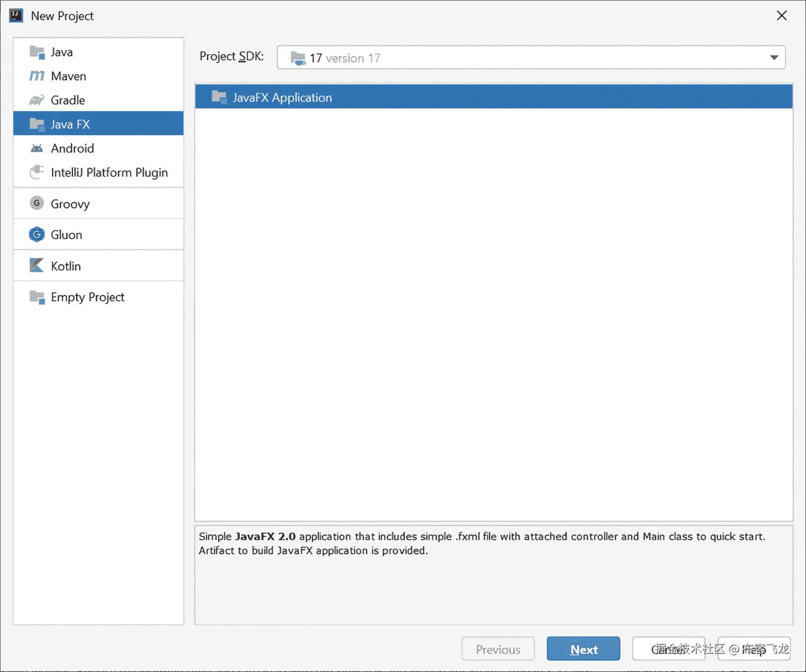Open the Project SDK dropdown
This screenshot has height=672, width=806.
coord(531,57)
